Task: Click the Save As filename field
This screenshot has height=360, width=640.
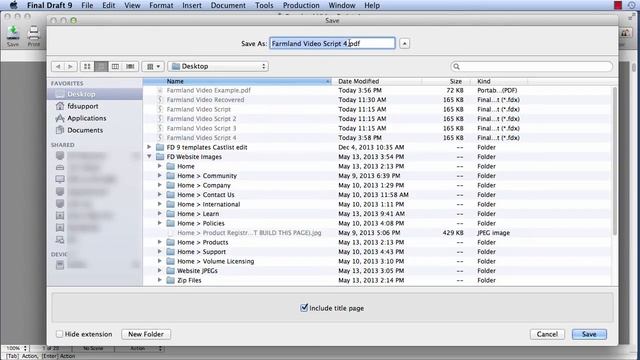Action: pos(332,43)
